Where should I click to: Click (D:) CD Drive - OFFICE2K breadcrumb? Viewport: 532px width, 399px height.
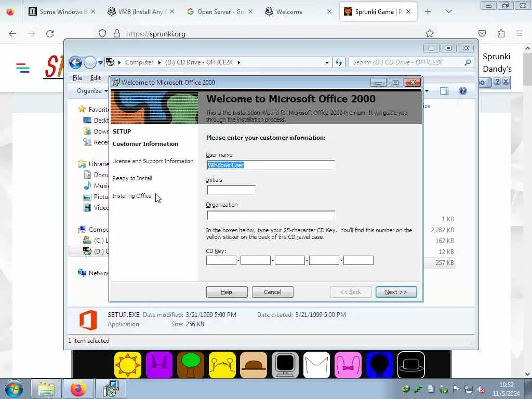click(x=199, y=62)
